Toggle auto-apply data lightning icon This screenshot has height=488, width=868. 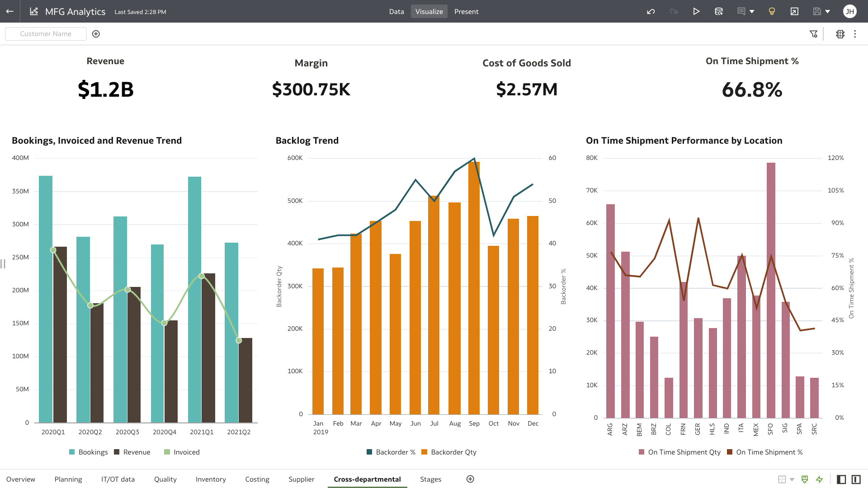(x=820, y=479)
